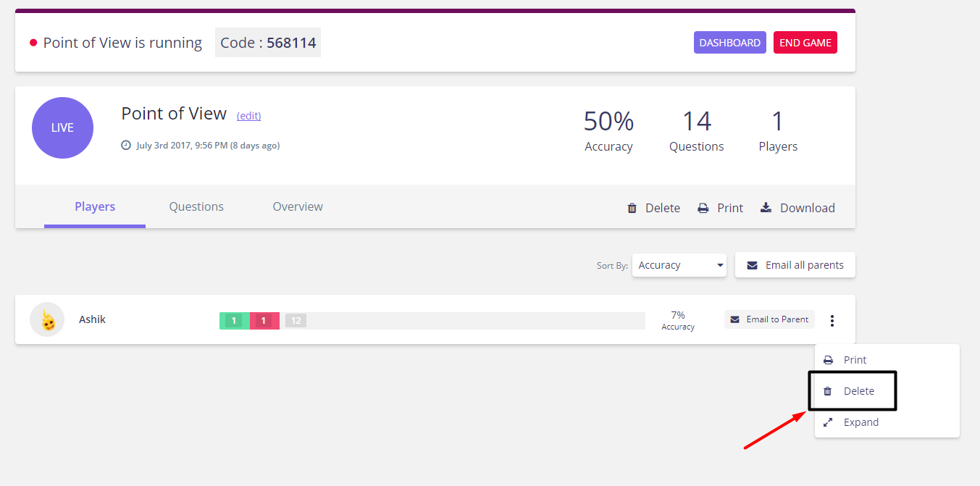Click the player name Ashik
This screenshot has width=980, height=486.
92,319
